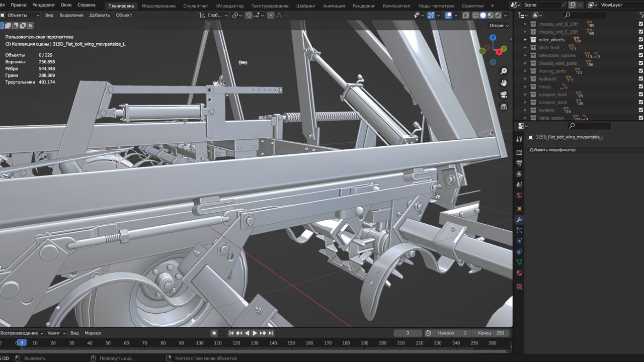Jump to the first frame
This screenshot has height=362, width=644.
(231, 333)
